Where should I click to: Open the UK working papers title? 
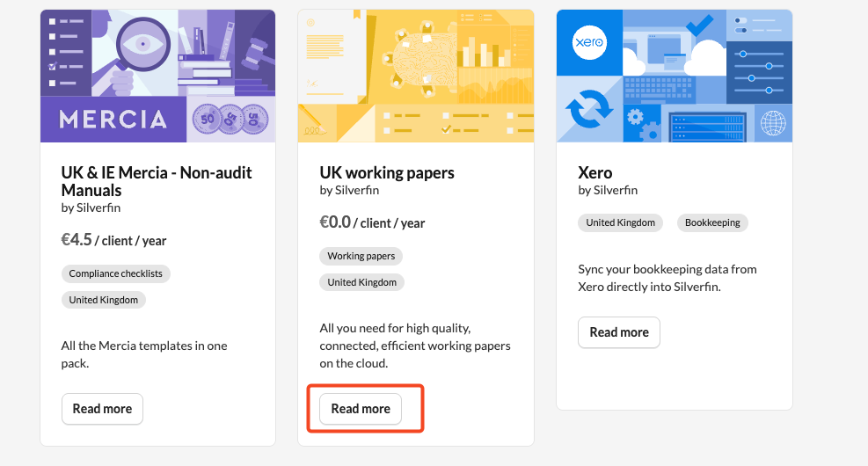(387, 172)
